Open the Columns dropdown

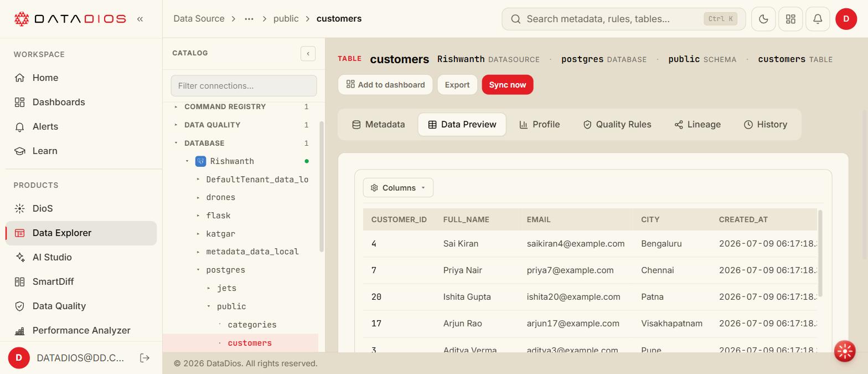coord(398,188)
